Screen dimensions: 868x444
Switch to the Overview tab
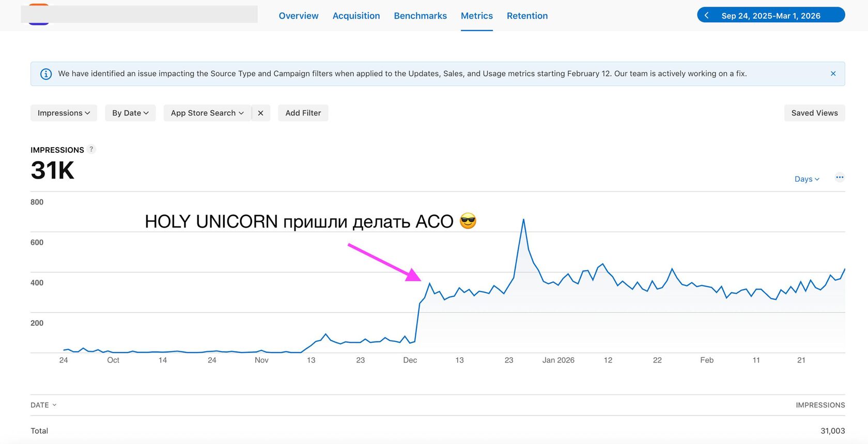point(299,16)
